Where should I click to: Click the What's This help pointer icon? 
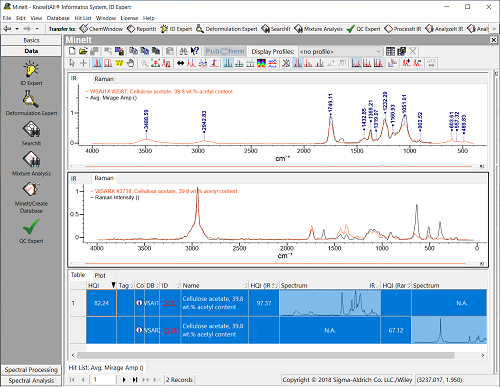coord(195,51)
